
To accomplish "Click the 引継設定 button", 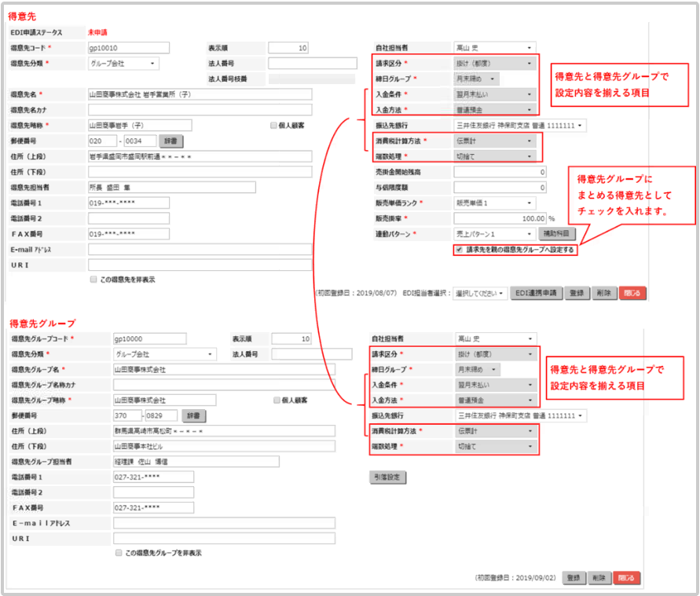I will 387,477.
